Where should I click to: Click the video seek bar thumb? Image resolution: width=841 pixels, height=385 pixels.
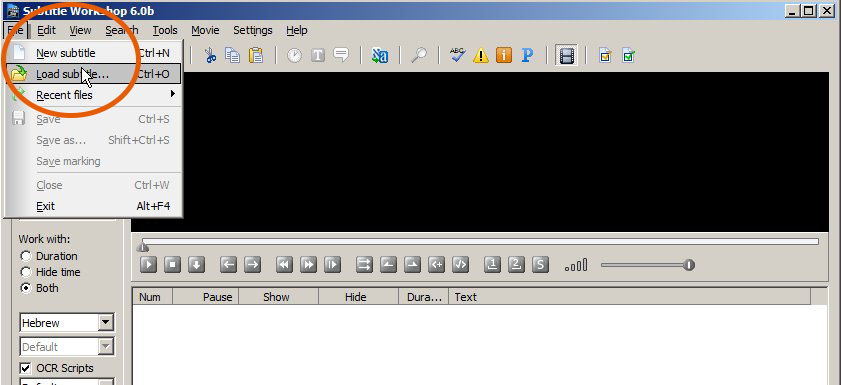point(143,246)
